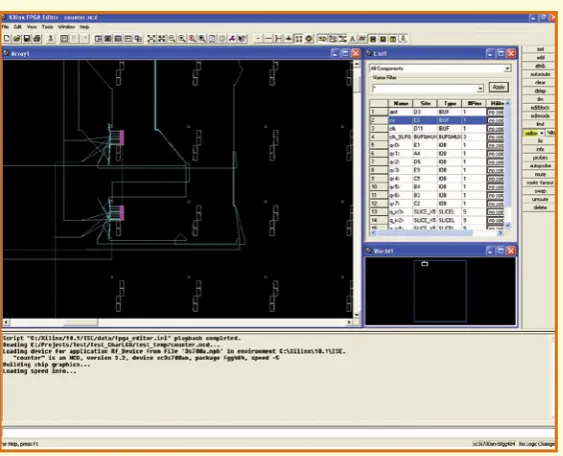Open the View menu
563x456 pixels.
click(x=32, y=27)
